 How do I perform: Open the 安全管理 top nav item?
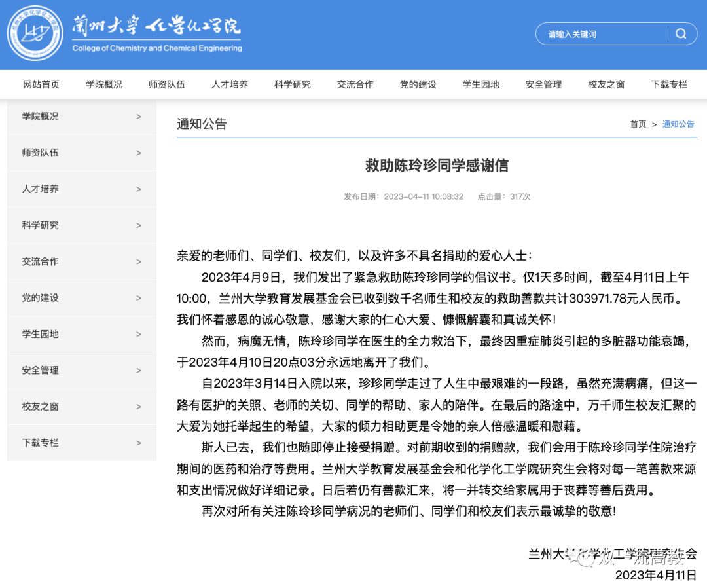coord(543,84)
